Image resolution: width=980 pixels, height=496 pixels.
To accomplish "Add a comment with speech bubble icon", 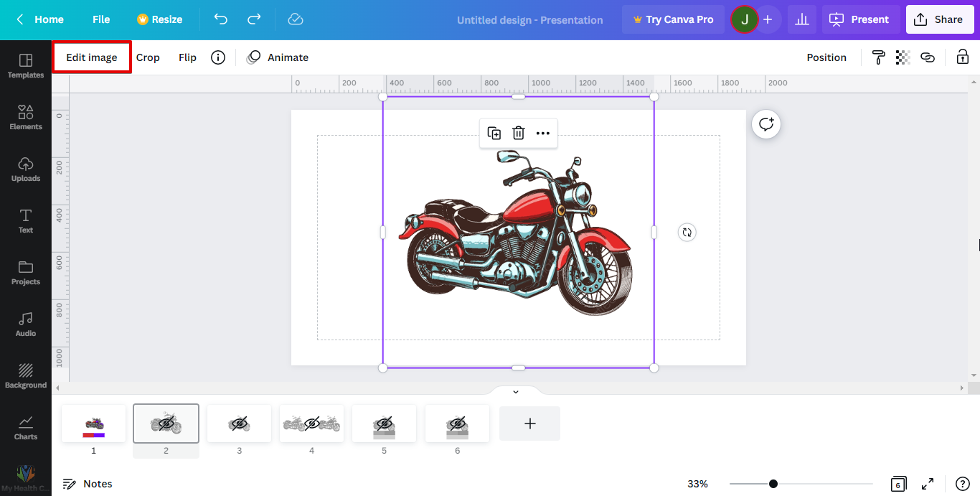I will pos(766,124).
